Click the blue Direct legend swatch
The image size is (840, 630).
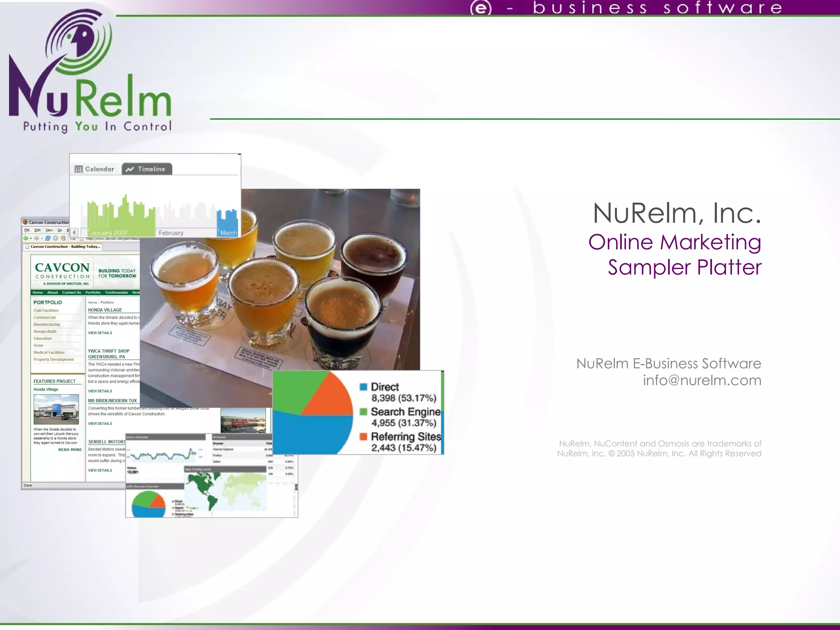363,387
